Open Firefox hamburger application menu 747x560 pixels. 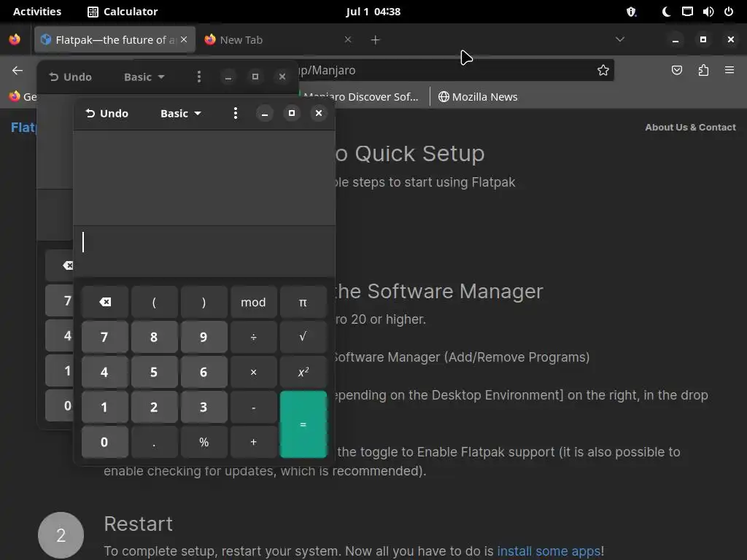pos(729,71)
